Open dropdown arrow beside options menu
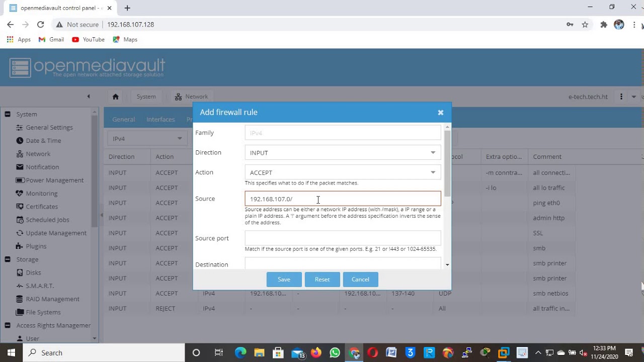 click(634, 97)
